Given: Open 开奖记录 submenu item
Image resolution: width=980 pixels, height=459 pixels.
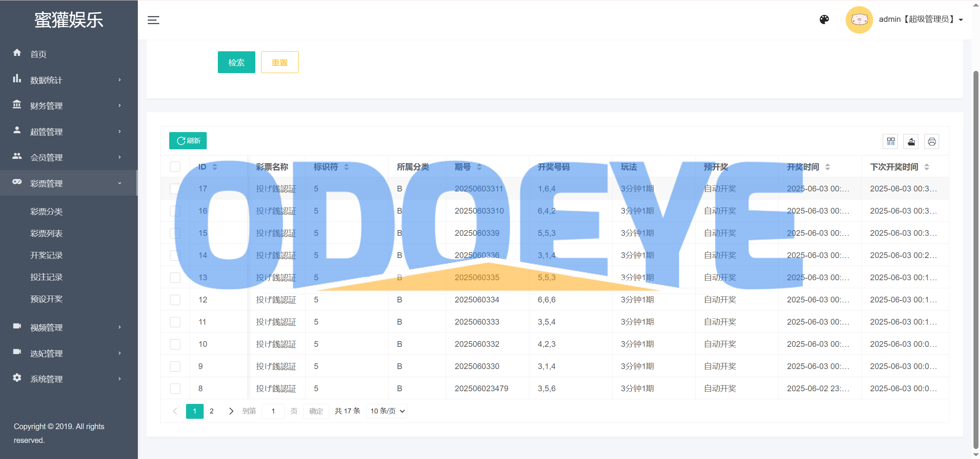Looking at the screenshot, I should 46,255.
